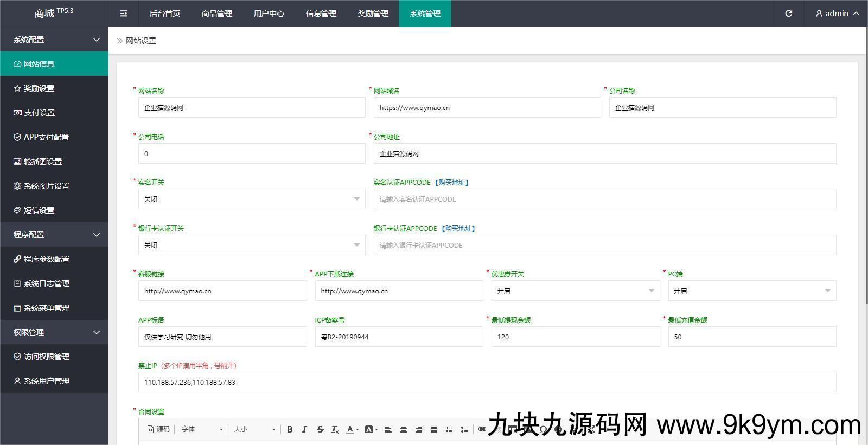The width and height of the screenshot is (868, 445).
Task: Open the text color picker in editor
Action: [353, 429]
